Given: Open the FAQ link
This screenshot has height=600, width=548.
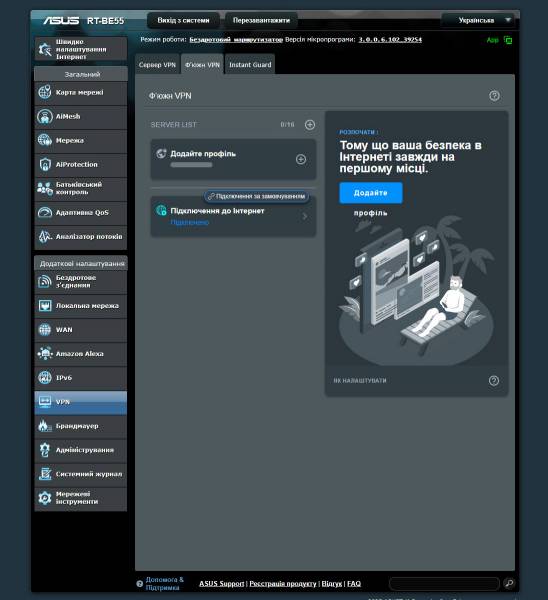Looking at the screenshot, I should [x=354, y=584].
